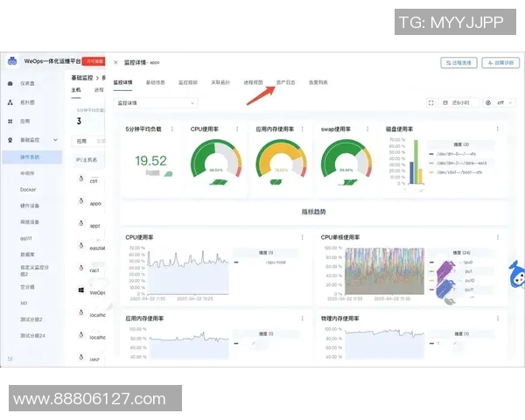The height and width of the screenshot is (420, 525).
Task: Select 自定义监控分组2 in sidebar
Action: tap(34, 270)
